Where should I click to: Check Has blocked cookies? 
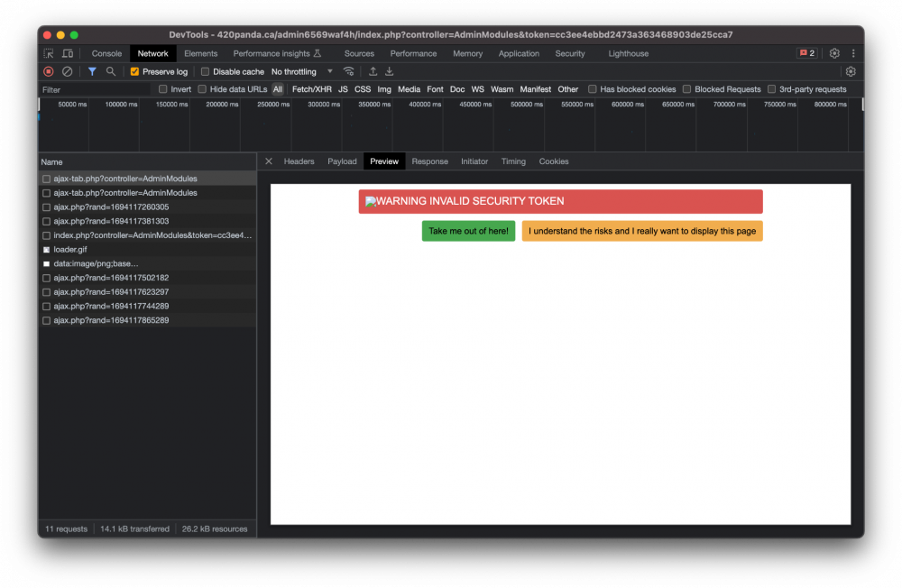592,90
